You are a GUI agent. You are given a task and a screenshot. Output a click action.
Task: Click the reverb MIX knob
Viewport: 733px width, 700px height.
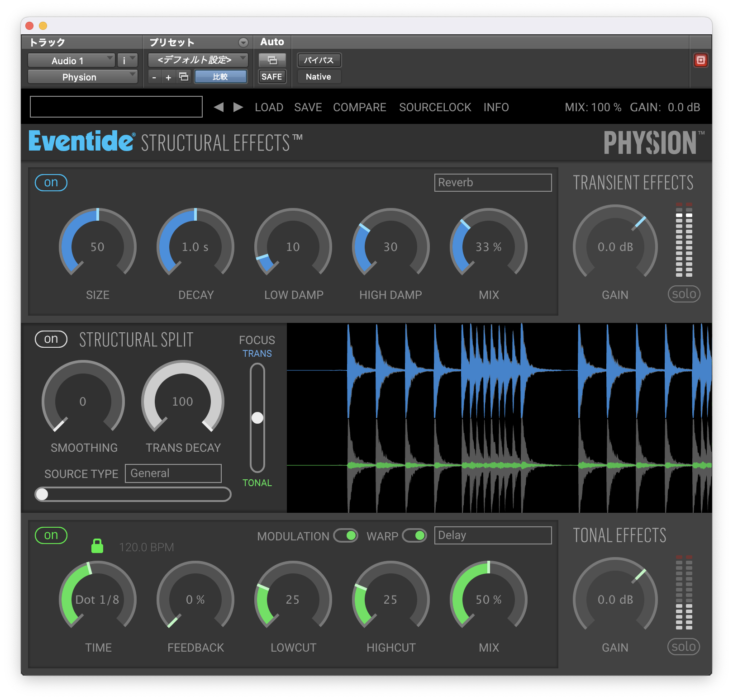click(489, 246)
